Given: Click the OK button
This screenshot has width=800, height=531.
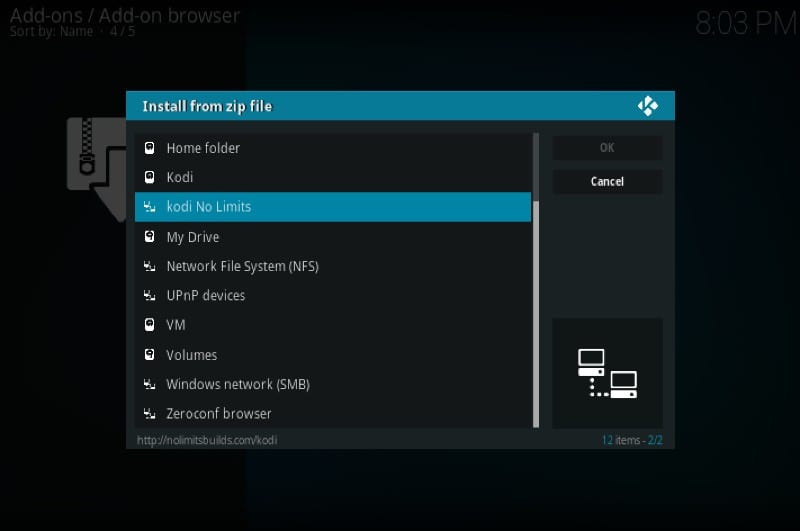Looking at the screenshot, I should click(x=607, y=148).
